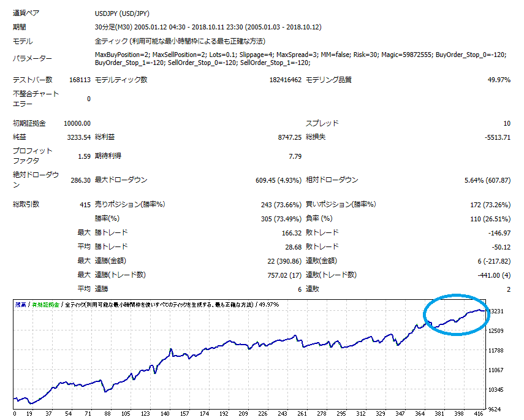This screenshot has width=524, height=420.
Task: Select parameter line starting BuyOrder_Stop_1=-120
Action: pos(202,63)
